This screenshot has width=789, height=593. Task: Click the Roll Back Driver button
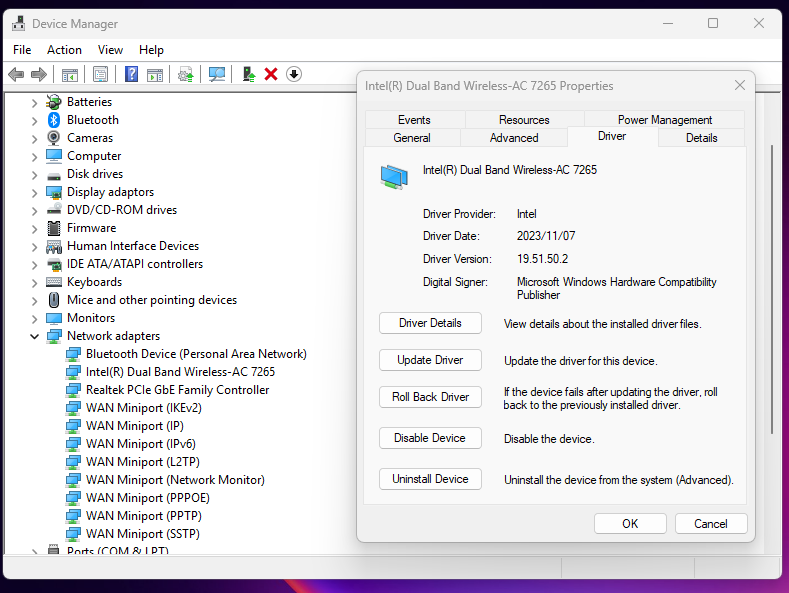pyautogui.click(x=430, y=397)
